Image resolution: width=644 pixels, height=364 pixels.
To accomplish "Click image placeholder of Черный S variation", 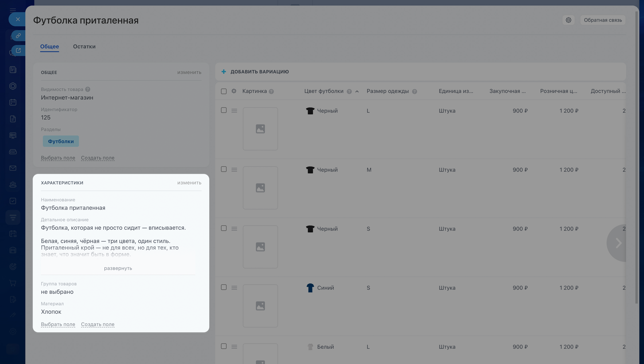I will pyautogui.click(x=260, y=247).
